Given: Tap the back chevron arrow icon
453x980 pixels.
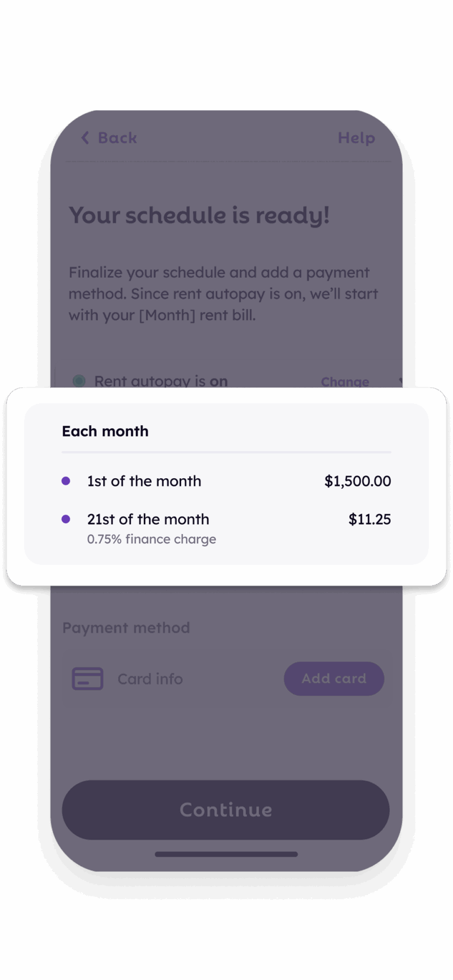Looking at the screenshot, I should point(85,138).
